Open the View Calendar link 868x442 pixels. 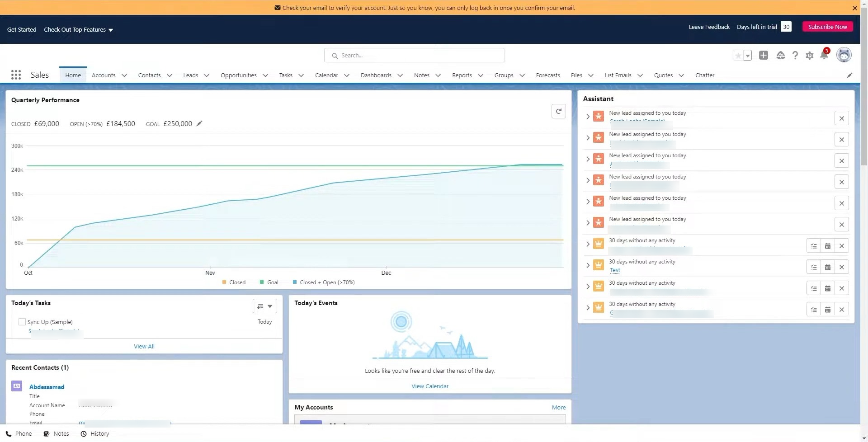coord(429,386)
